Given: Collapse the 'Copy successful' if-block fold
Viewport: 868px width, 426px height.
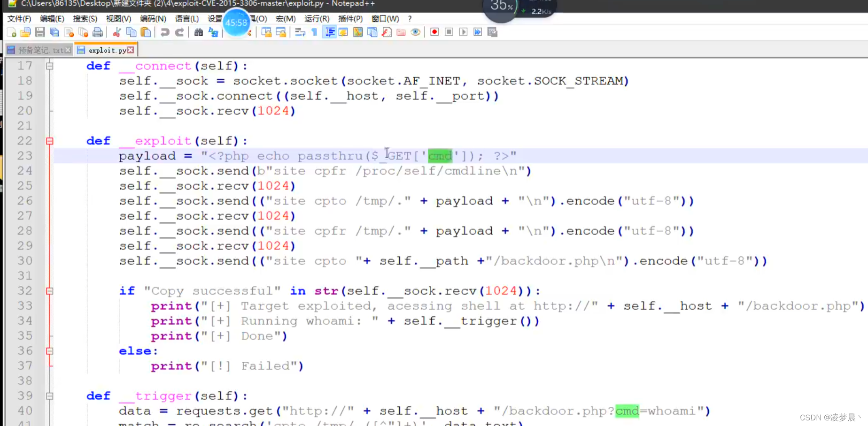Looking at the screenshot, I should (50, 291).
